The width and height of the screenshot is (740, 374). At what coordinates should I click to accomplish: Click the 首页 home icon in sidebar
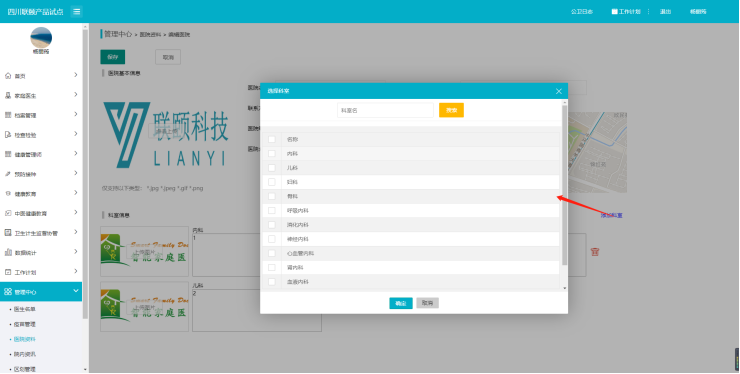pos(8,76)
